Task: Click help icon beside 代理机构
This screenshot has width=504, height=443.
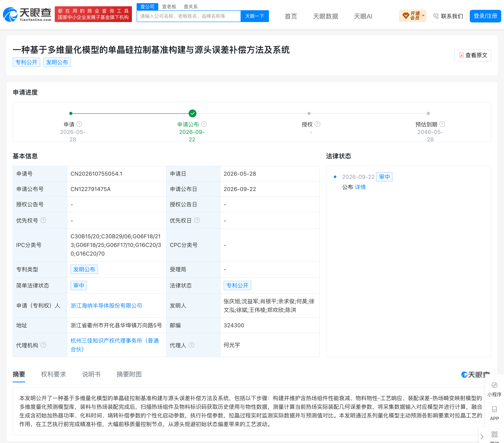Action: 43,345
